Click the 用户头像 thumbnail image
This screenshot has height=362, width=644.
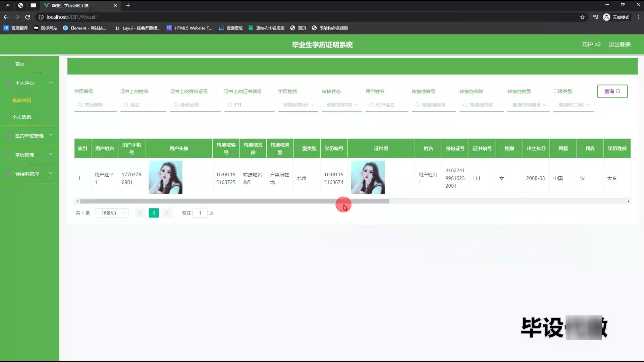[x=165, y=177]
